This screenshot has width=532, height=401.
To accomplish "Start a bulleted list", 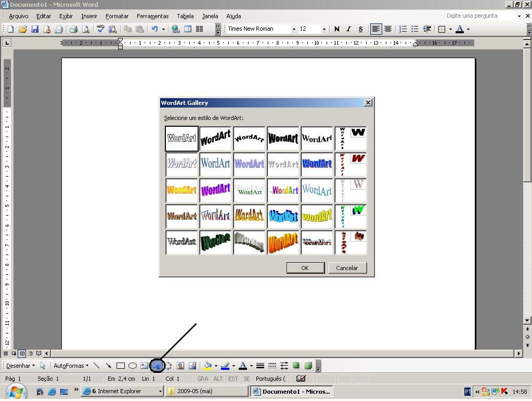I will (414, 29).
